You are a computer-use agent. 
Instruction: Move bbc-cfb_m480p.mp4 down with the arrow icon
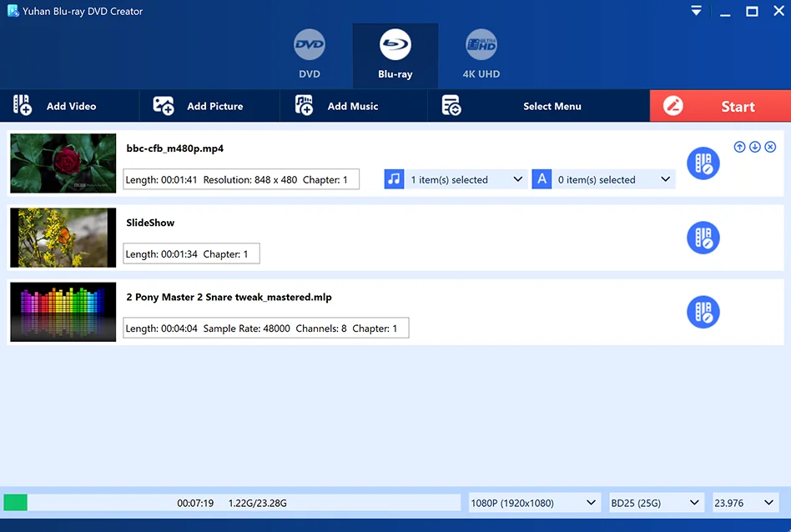pyautogui.click(x=754, y=147)
